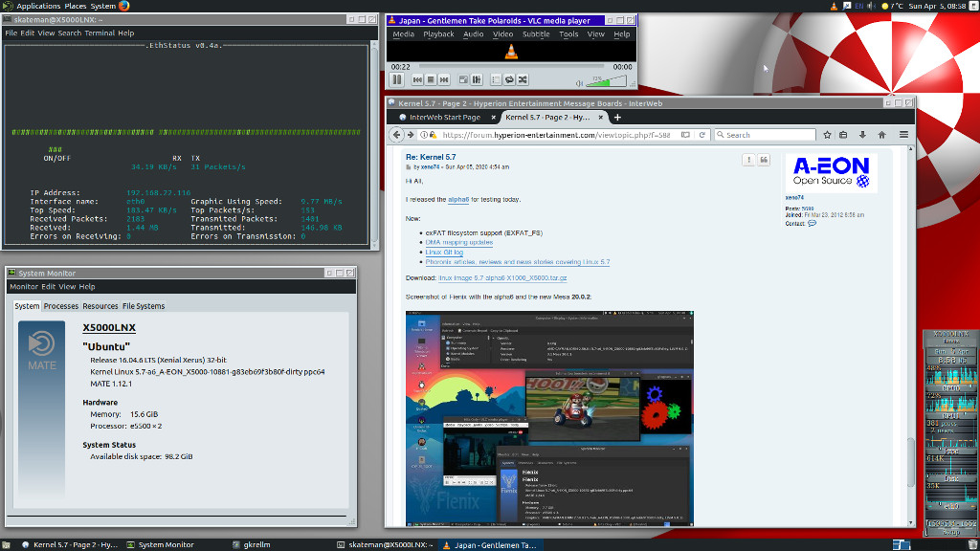Open Linux Git log link
980x551 pixels.
444,253
